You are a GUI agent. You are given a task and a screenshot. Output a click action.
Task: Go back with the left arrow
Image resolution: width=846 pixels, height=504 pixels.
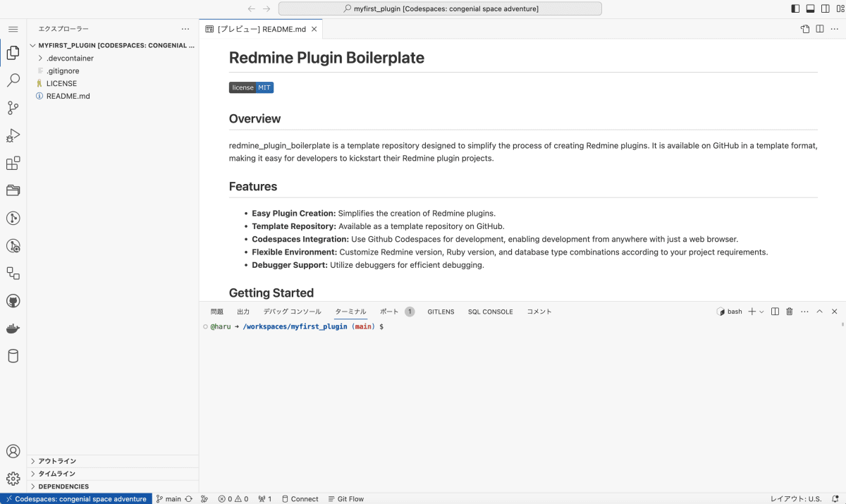click(x=252, y=8)
